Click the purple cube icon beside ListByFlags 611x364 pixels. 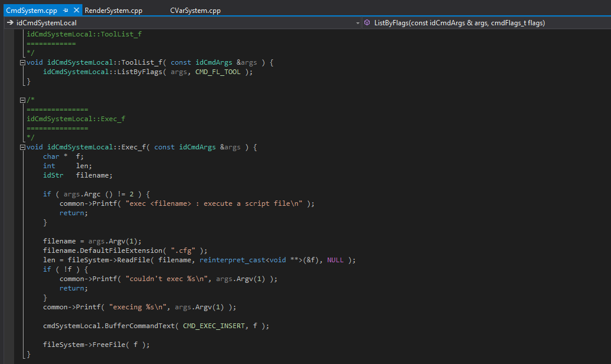[367, 23]
